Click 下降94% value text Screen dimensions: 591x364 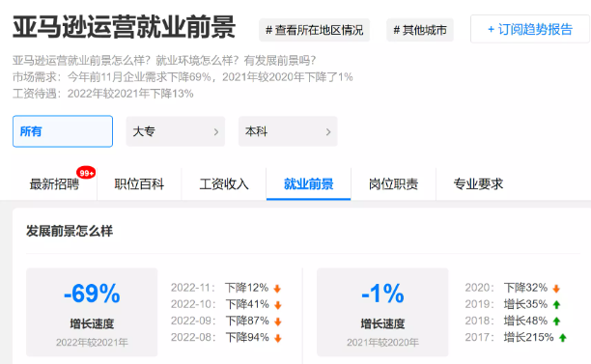(247, 337)
